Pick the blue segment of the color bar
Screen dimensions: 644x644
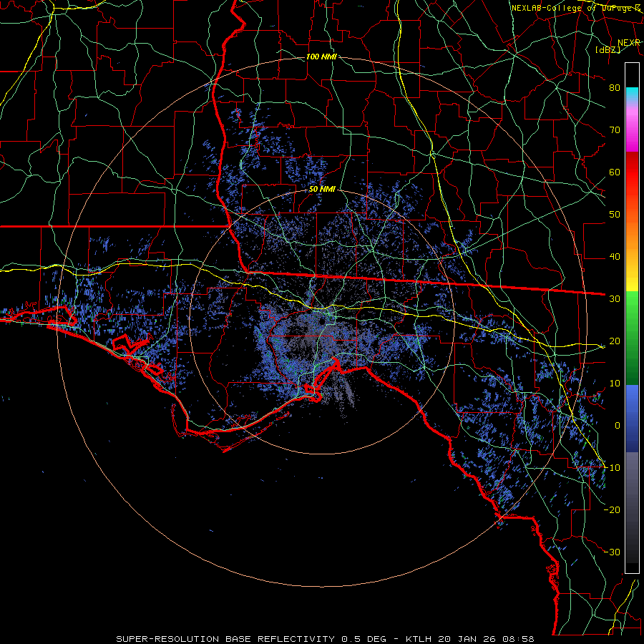point(632,419)
